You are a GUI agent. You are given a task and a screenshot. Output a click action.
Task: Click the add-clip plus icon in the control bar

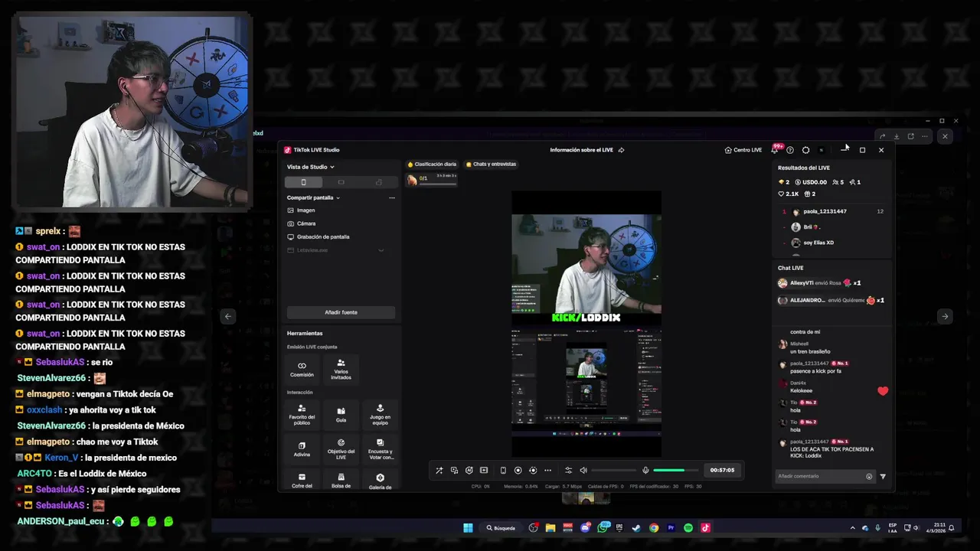484,470
